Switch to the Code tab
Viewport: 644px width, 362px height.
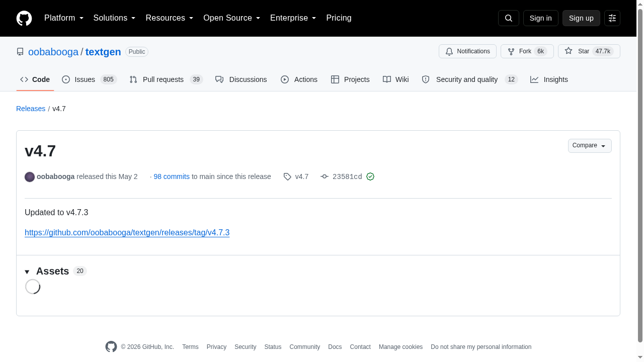coord(35,79)
